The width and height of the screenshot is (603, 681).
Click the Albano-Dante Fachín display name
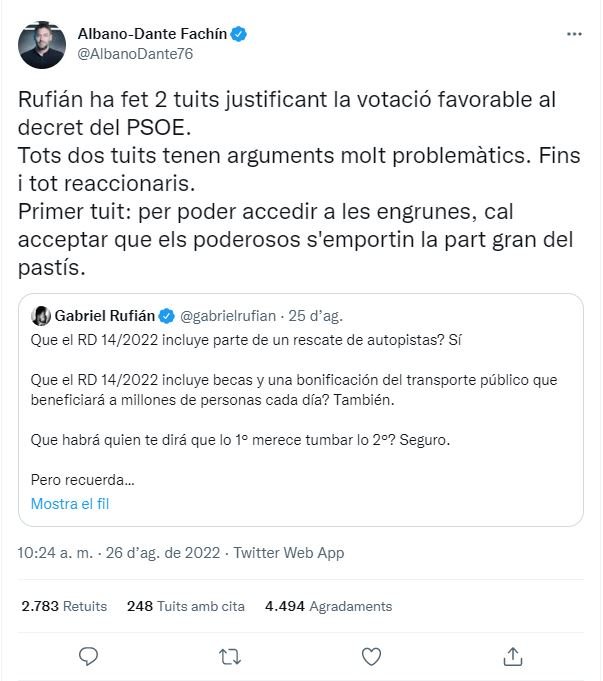pos(152,34)
